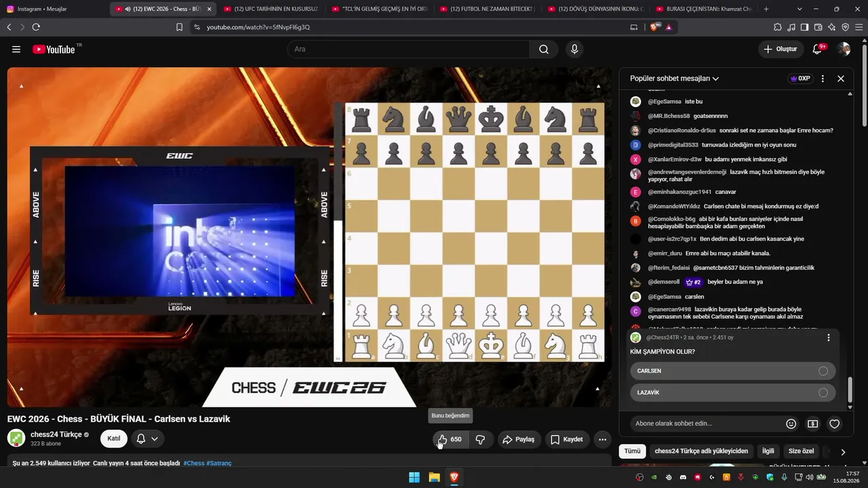
Task: Open poll options three-dot menu
Action: (828, 338)
